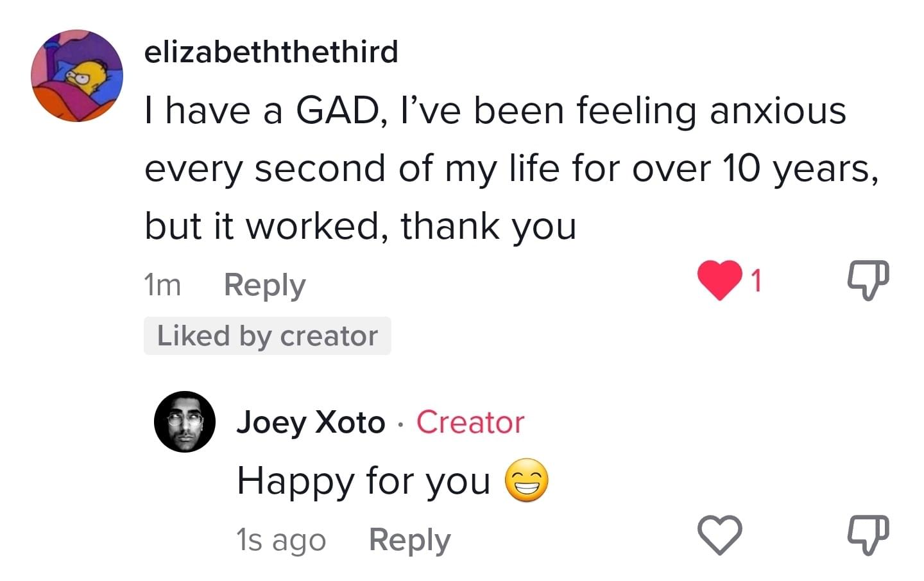
Task: Open elizabeththethird's Homer Simpson profile picture
Action: coord(77,76)
